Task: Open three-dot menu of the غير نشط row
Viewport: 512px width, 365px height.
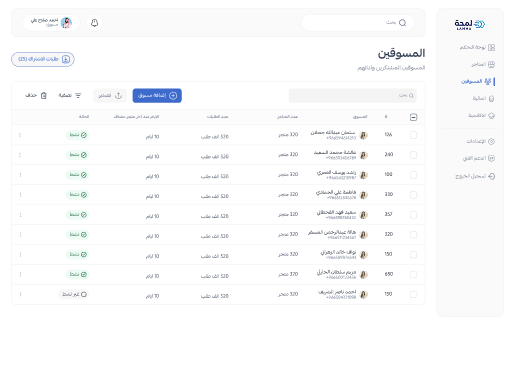Action: click(x=20, y=294)
